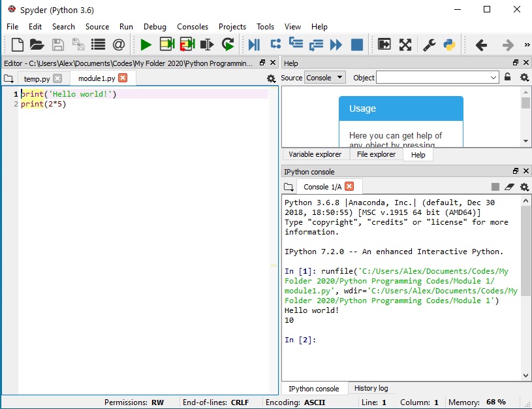Click the IPython console vertical scrollbar
The height and width of the screenshot is (409, 532).
point(525,288)
